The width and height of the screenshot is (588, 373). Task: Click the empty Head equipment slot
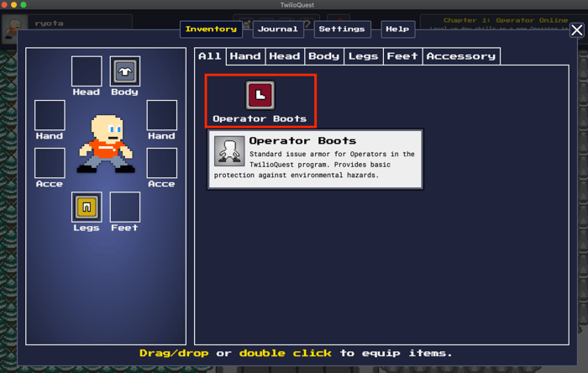point(87,71)
